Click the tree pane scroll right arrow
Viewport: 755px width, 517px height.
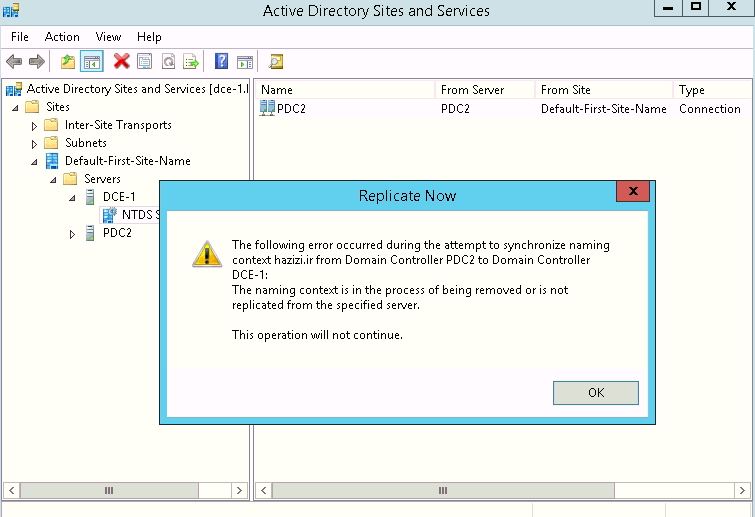(239, 491)
